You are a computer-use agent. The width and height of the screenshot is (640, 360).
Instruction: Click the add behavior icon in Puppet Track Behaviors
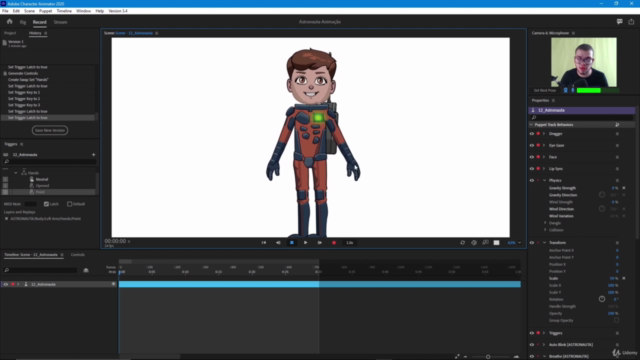click(617, 124)
